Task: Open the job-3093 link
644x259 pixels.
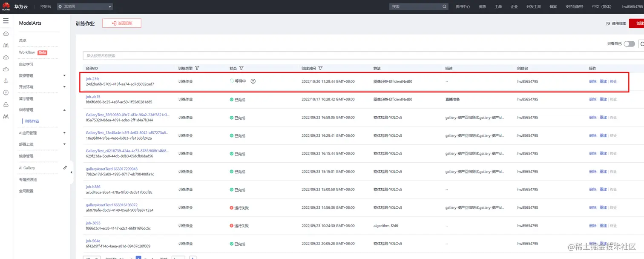Action: [93, 223]
